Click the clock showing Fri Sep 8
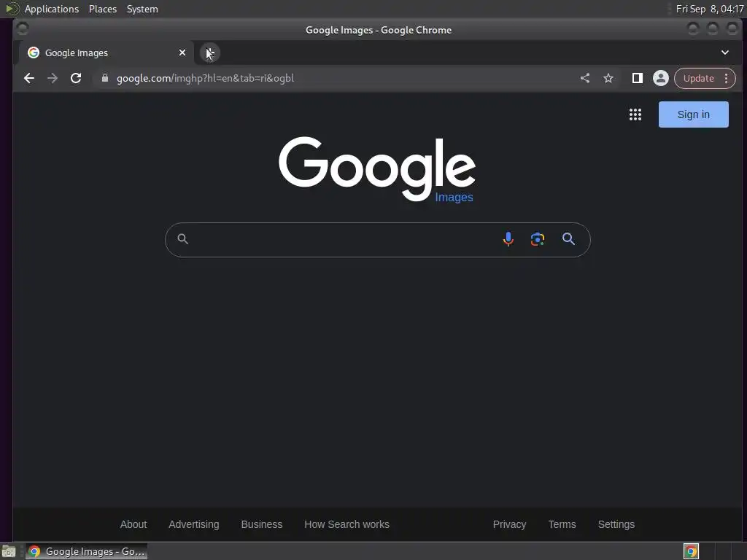This screenshot has height=560, width=747. tap(709, 9)
